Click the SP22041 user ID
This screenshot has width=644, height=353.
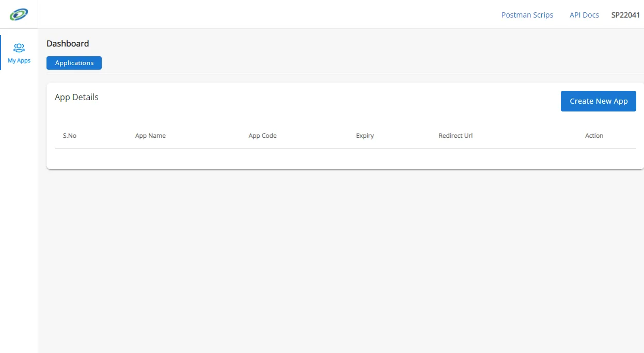pyautogui.click(x=625, y=15)
